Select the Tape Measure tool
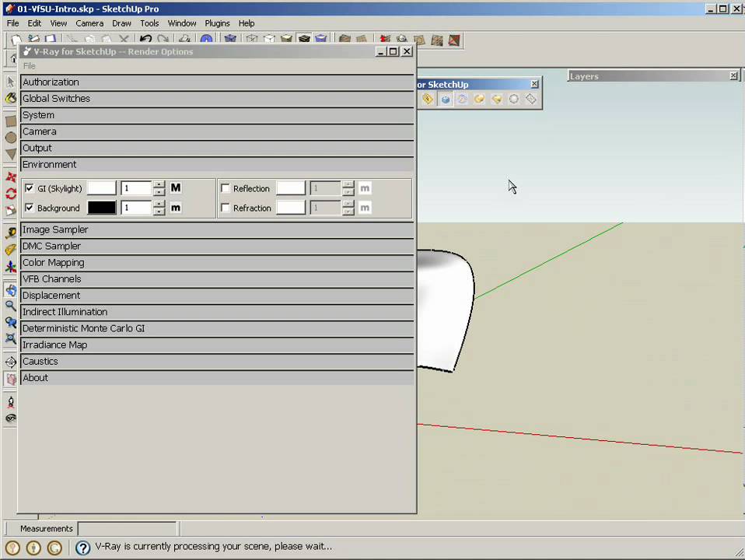The image size is (745, 560). point(10,233)
